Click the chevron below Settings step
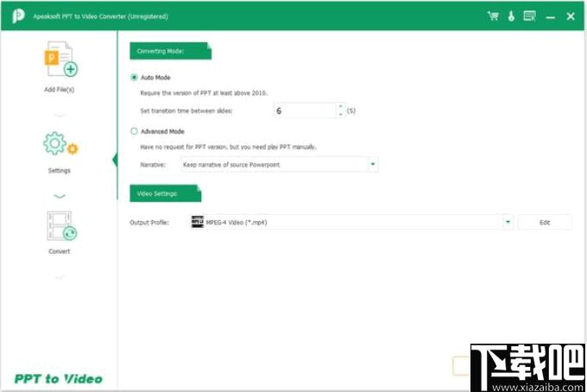This screenshot has width=587, height=392. 60,196
